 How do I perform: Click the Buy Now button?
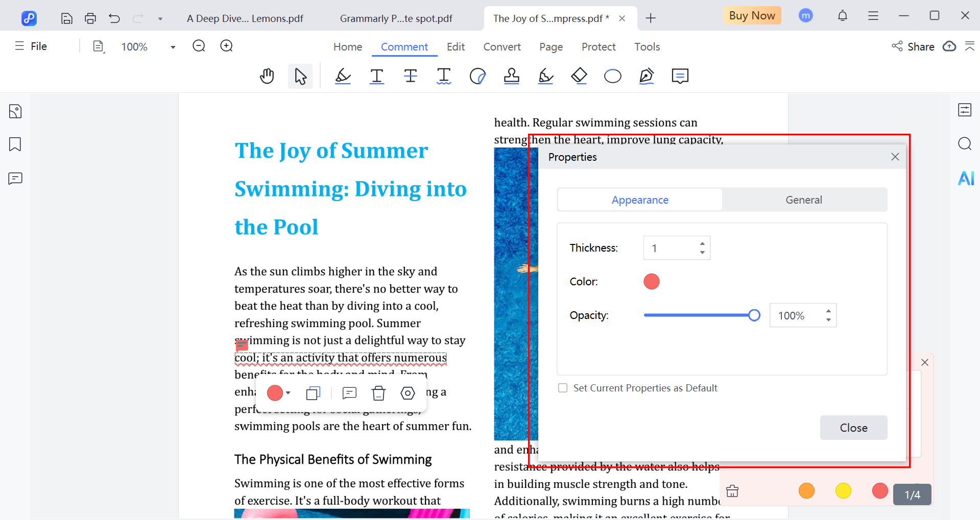751,16
